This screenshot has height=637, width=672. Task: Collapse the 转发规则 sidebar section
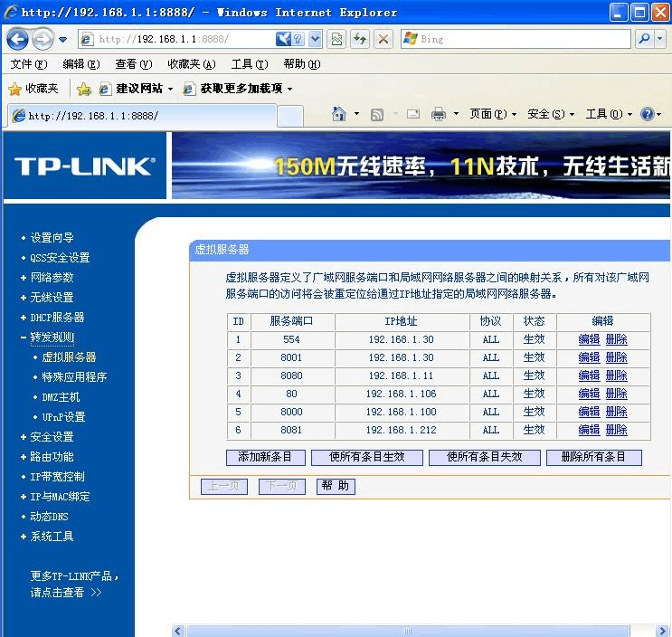click(x=52, y=338)
